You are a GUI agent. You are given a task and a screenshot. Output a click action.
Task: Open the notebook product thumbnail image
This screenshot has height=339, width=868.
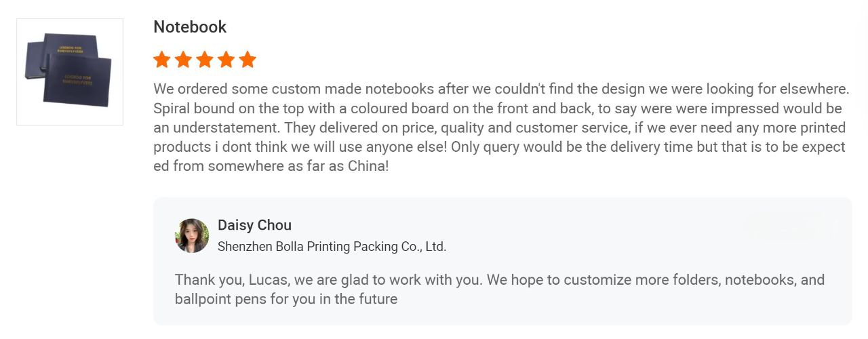pyautogui.click(x=70, y=72)
